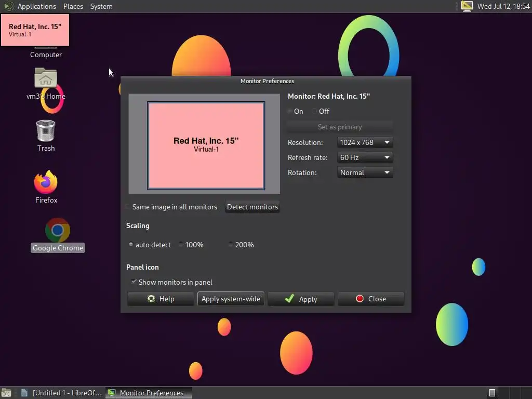Select auto detect scaling
Screen dimensions: 532x399
coord(150,245)
